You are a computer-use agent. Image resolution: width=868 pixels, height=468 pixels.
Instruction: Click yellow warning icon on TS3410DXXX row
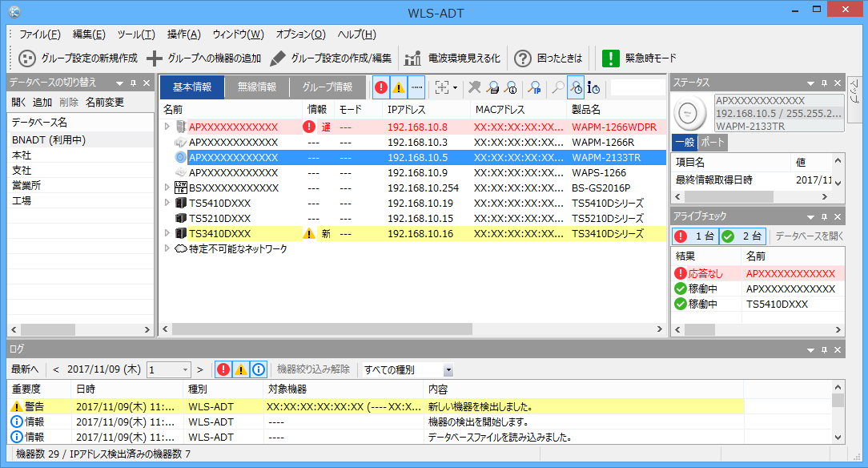[x=309, y=234]
